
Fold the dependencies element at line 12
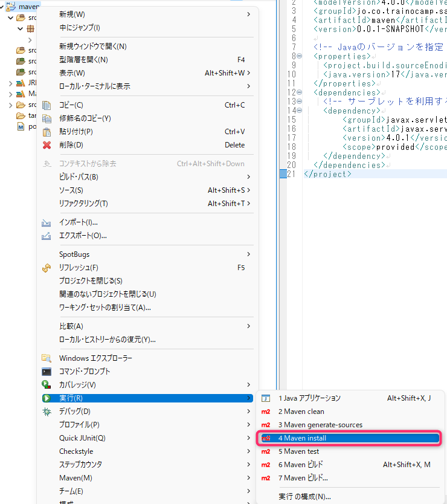click(300, 92)
